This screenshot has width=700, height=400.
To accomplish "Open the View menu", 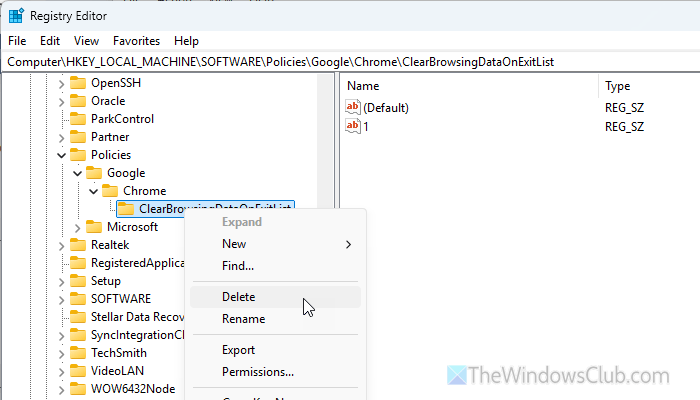I will (86, 41).
